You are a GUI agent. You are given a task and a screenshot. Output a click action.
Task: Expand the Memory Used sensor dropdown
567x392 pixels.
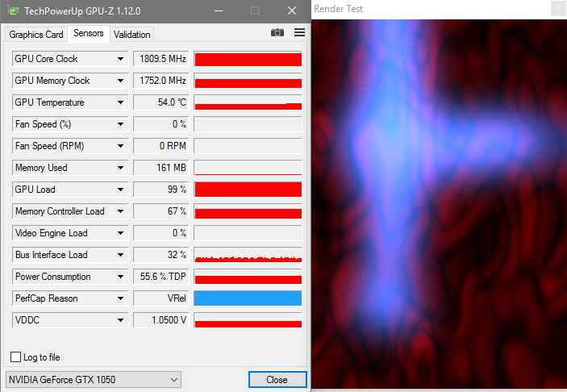[120, 168]
